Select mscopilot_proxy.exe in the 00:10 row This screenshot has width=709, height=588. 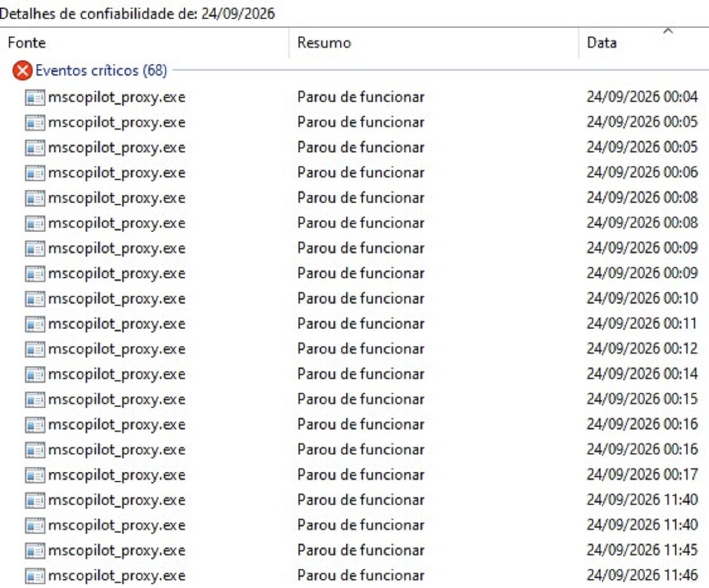coord(116,298)
